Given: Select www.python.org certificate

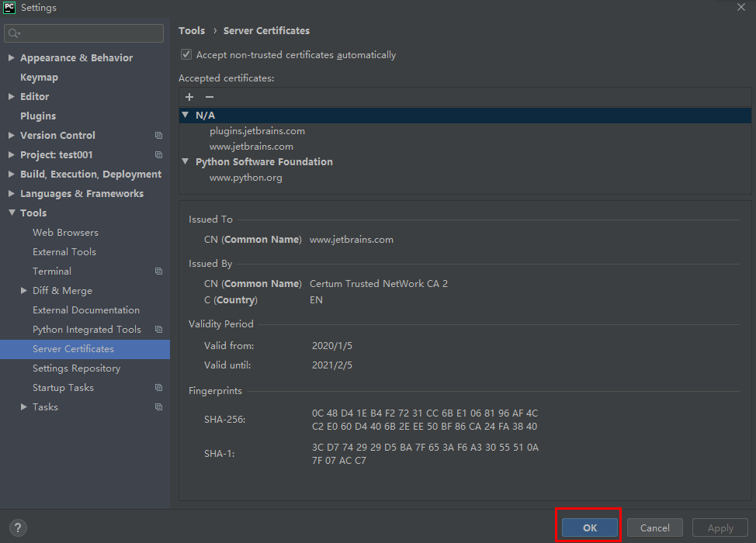Looking at the screenshot, I should 246,178.
